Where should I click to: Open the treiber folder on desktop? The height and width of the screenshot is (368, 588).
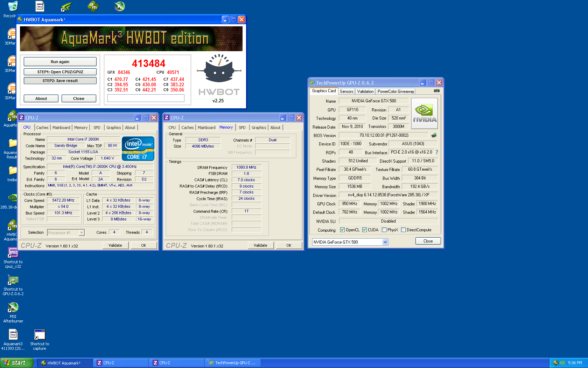click(x=13, y=171)
